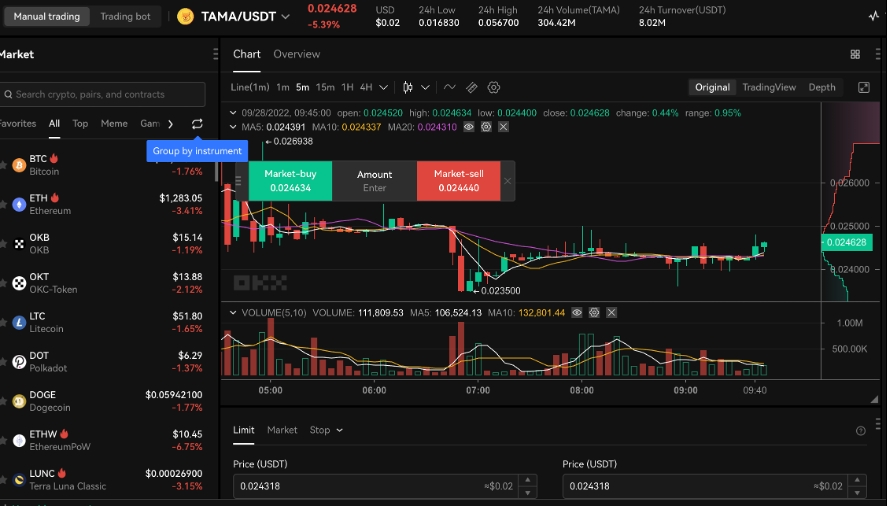887x506 pixels.
Task: Click the TAMA coin logo icon
Action: pyautogui.click(x=186, y=16)
